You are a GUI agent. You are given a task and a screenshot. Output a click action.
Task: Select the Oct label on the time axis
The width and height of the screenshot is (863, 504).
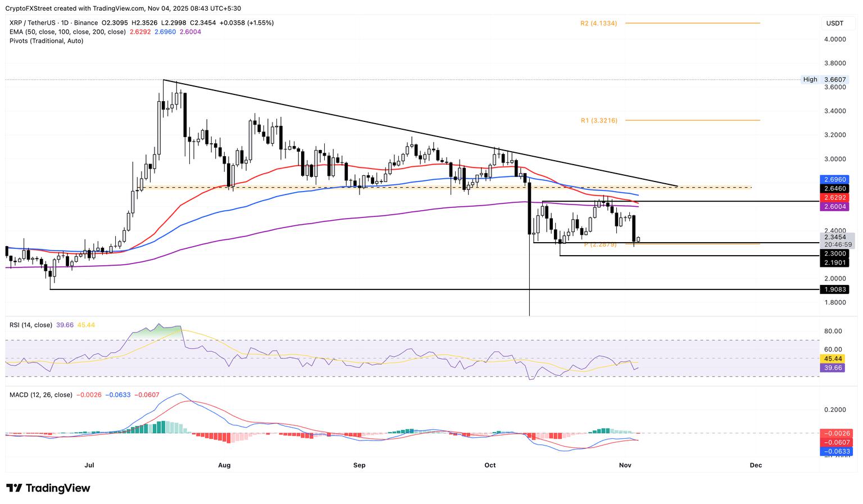489,465
